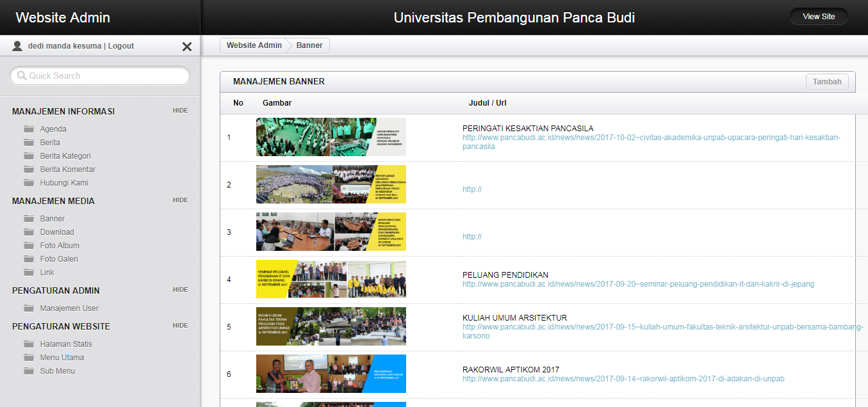Viewport: 868px width, 407px height.
Task: Hide the Manajemen Media section
Action: (180, 200)
